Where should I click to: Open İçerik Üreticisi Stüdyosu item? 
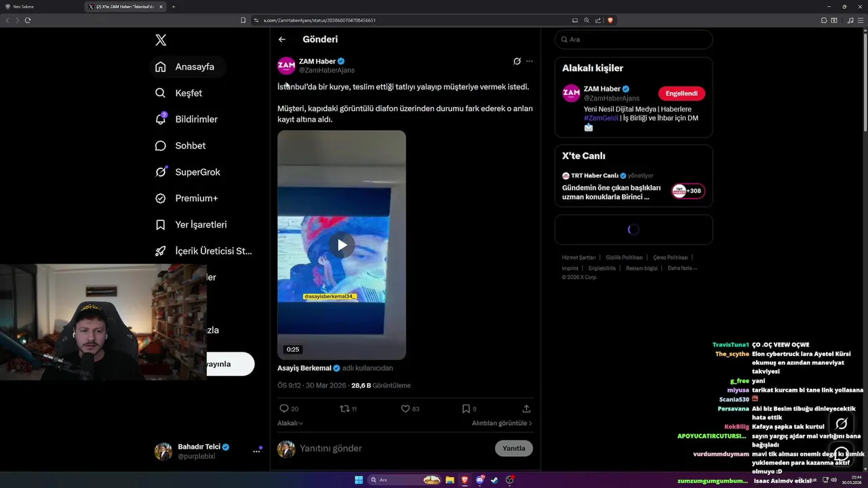pos(204,251)
